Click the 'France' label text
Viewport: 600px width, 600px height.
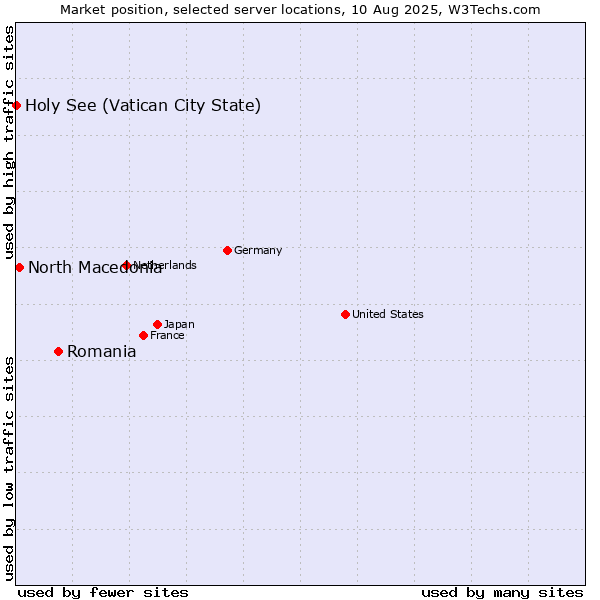point(167,336)
